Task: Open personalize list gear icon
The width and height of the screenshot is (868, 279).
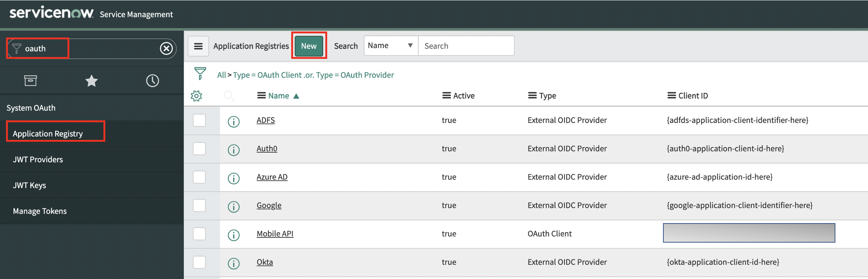Action: point(196,96)
